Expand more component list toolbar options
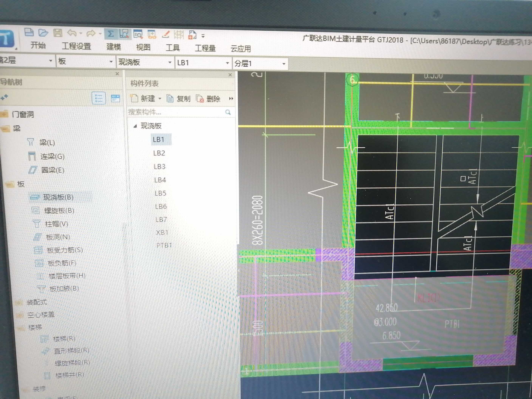Screen dimensions: 532x399 coord(231,99)
